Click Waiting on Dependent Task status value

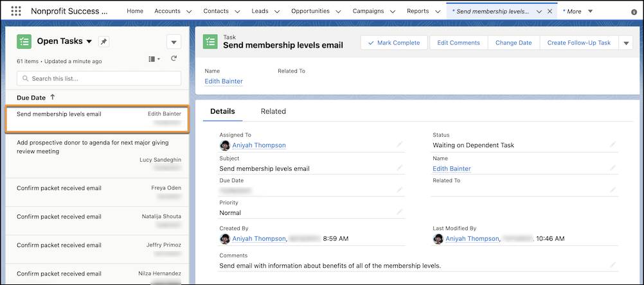click(x=473, y=145)
